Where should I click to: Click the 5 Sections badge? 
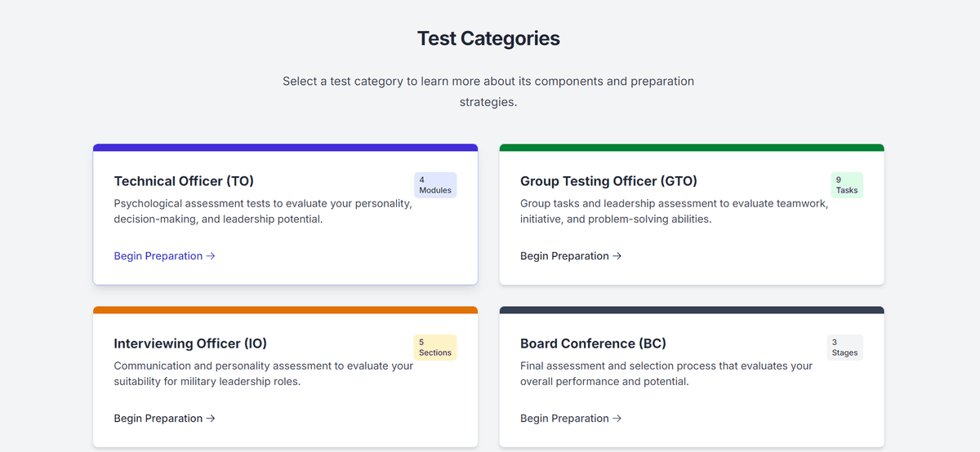(x=435, y=348)
